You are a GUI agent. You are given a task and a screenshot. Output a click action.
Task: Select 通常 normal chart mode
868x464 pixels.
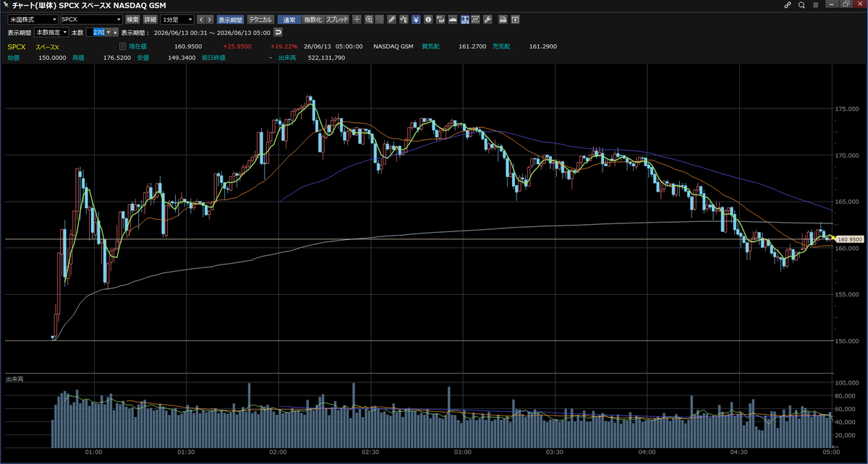289,20
